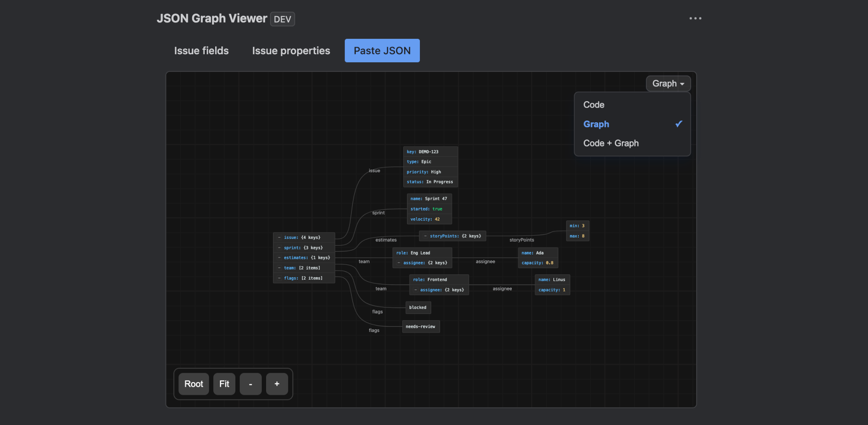This screenshot has height=425, width=868.
Task: Click the 'name: Sprint 47' row
Action: pos(429,199)
